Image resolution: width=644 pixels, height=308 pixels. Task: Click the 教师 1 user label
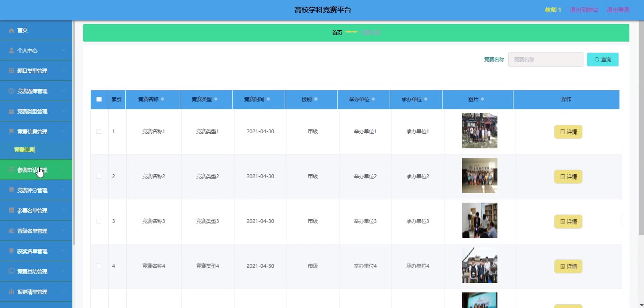(x=553, y=10)
